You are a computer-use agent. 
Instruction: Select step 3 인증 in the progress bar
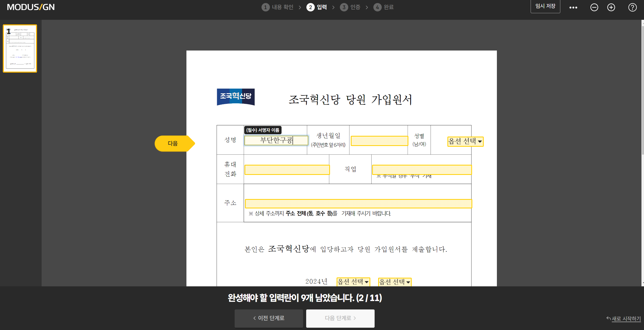[350, 7]
